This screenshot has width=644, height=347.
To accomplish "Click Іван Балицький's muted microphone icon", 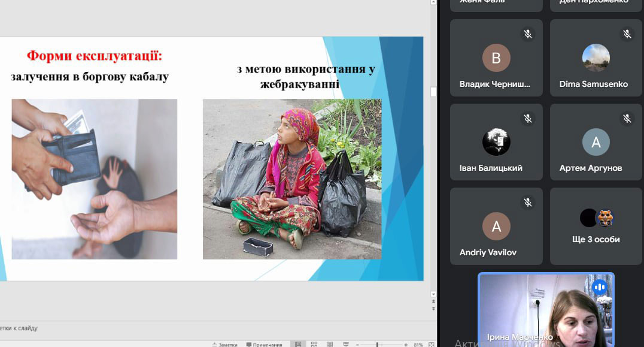I will 528,119.
